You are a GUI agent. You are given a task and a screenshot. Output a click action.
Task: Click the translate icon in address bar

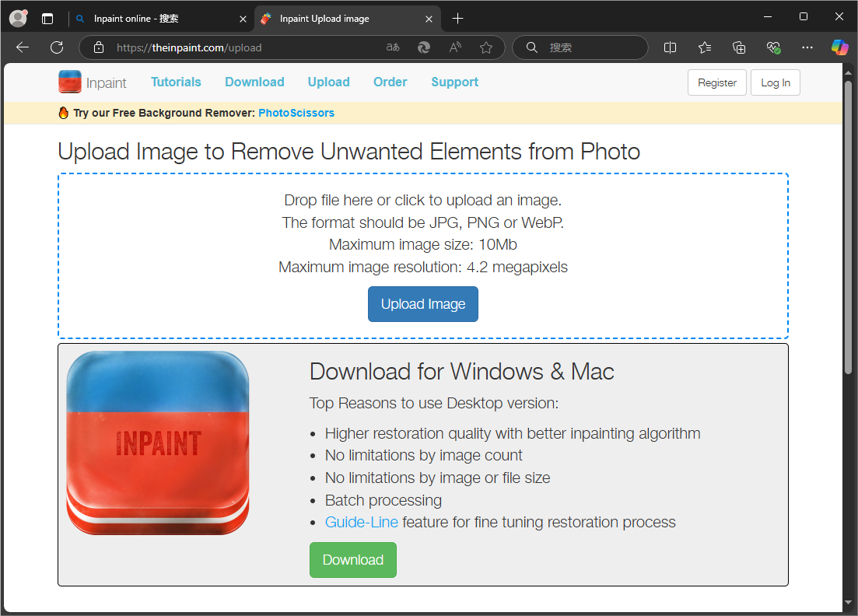[x=393, y=47]
